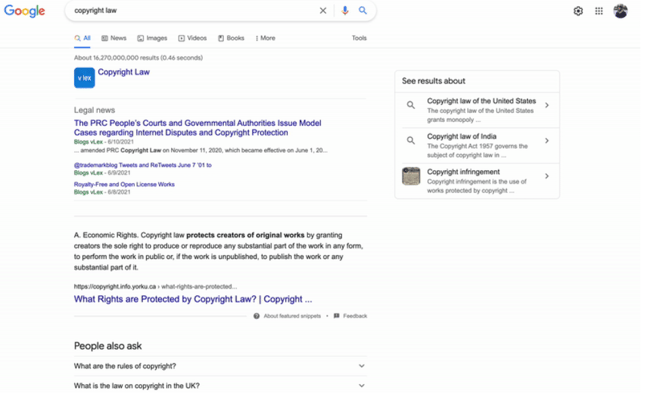Viewport: 670px width, 399px height.
Task: Click the Copyright infringement thumbnail image
Action: tap(411, 176)
